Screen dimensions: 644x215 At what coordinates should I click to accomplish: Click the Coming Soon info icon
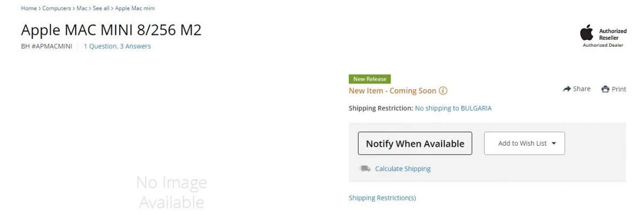coord(443,91)
